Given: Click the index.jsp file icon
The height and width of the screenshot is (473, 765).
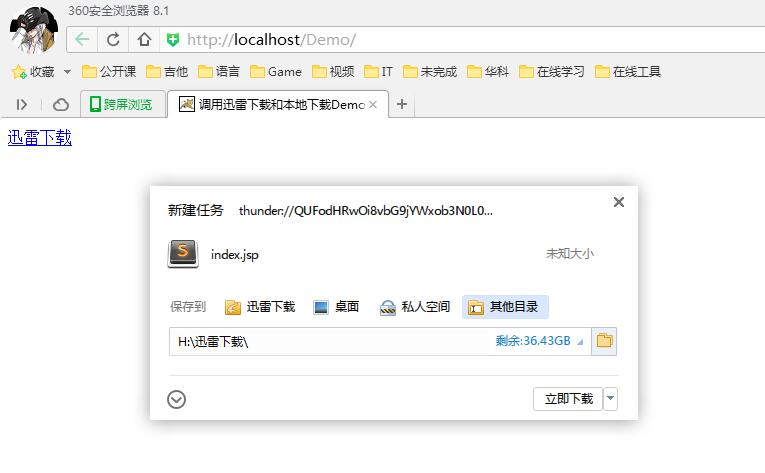Looking at the screenshot, I should (x=183, y=253).
